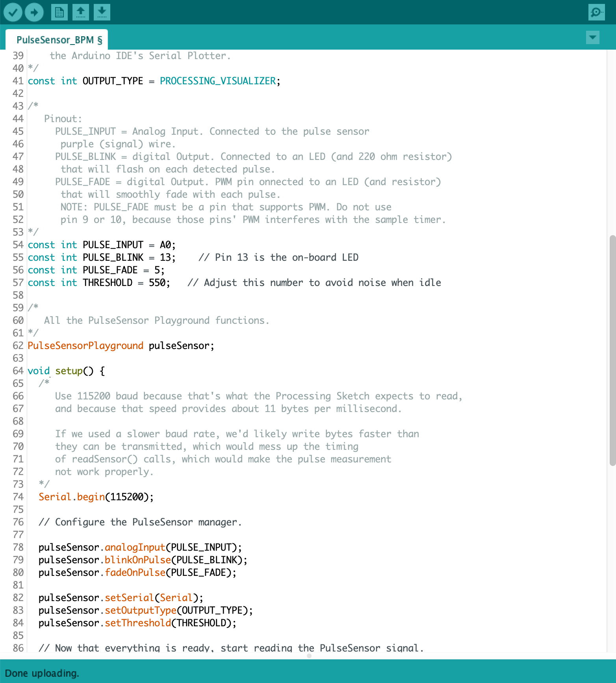Click PulseSensorPlayground type on line 62
616x683 pixels.
[x=85, y=345]
